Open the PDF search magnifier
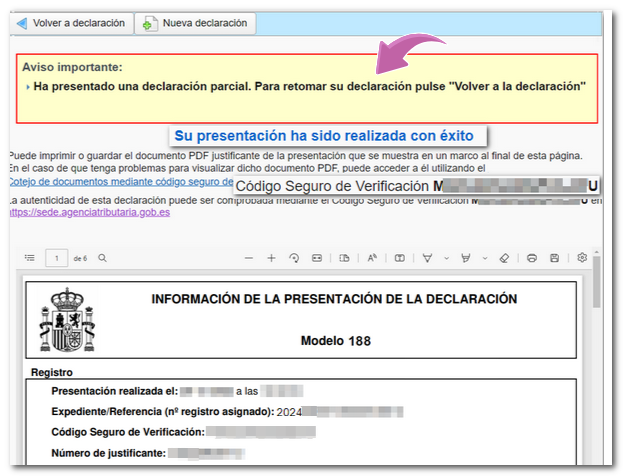Image resolution: width=623 pixels, height=476 pixels. tap(102, 258)
